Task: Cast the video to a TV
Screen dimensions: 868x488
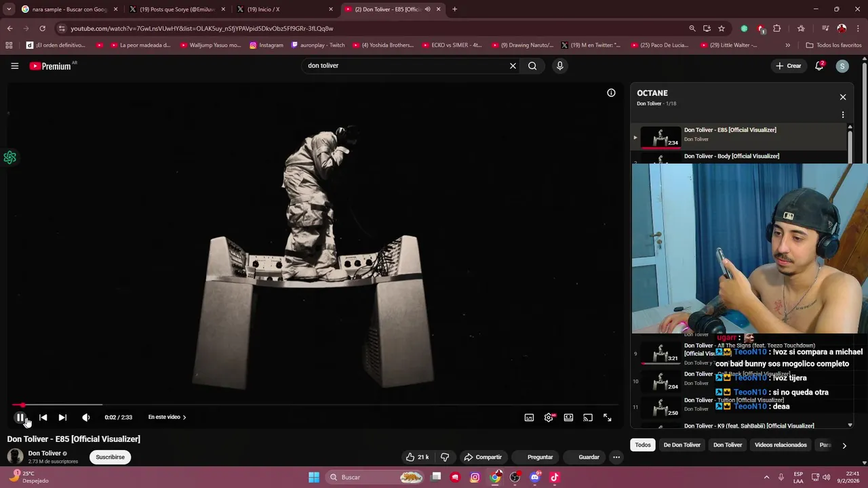Action: tap(588, 418)
